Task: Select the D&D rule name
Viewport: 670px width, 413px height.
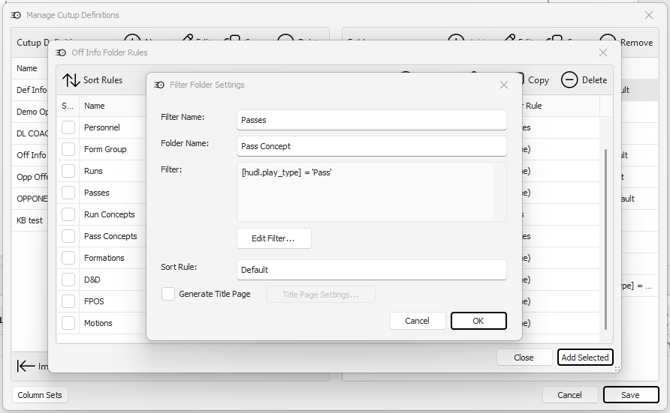Action: (x=92, y=280)
